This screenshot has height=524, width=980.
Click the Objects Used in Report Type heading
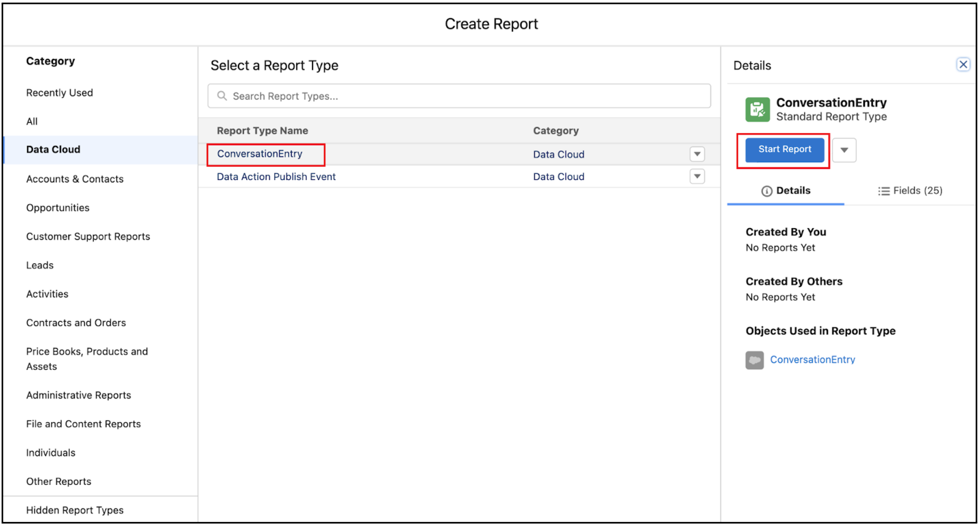tap(820, 331)
